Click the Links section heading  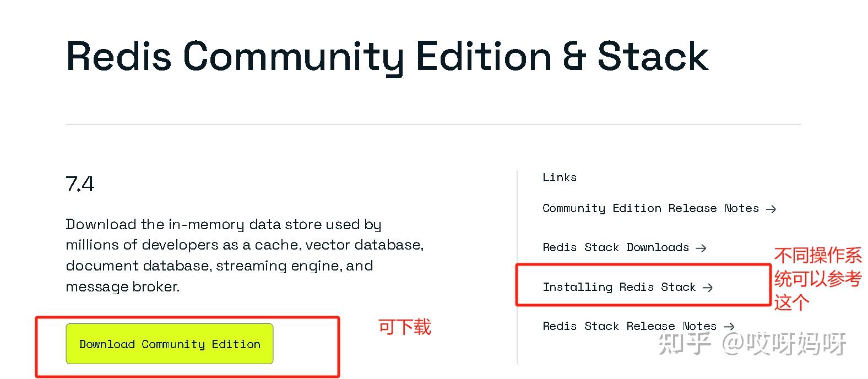(559, 177)
